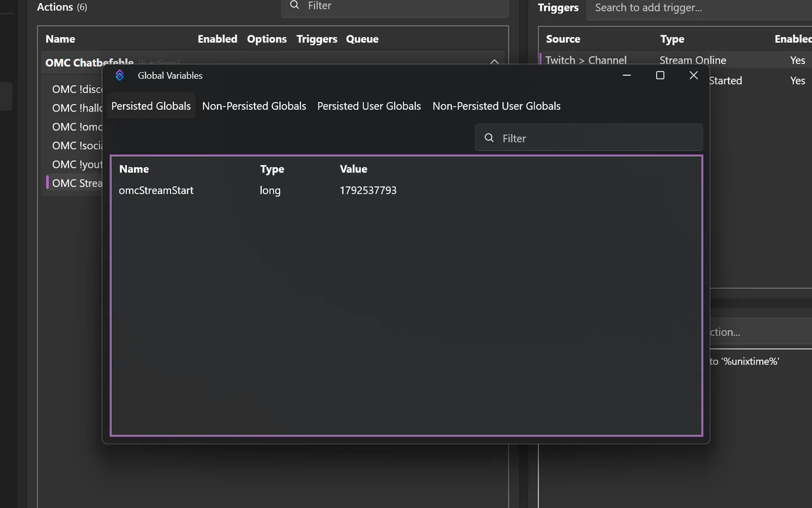Click the Options column header in Actions
This screenshot has width=812, height=508.
[267, 39]
